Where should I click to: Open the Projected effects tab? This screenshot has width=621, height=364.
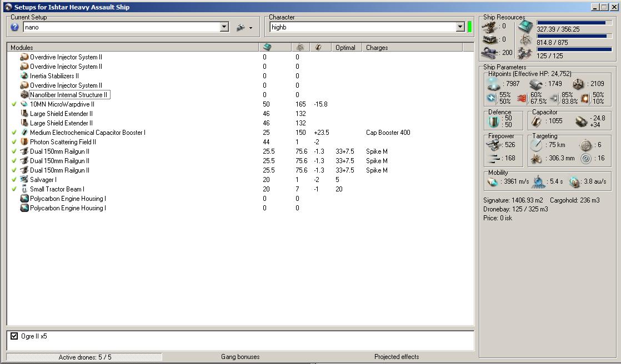[397, 357]
